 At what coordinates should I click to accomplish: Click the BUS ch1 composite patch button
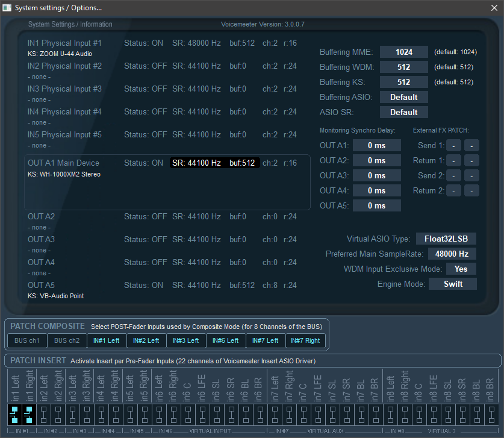(26, 340)
